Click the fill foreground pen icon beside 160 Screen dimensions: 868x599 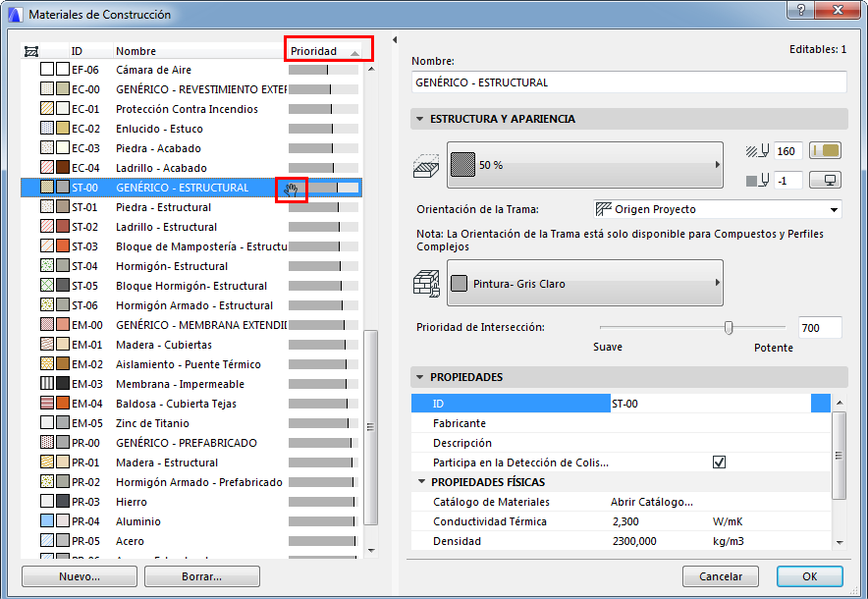(x=758, y=150)
